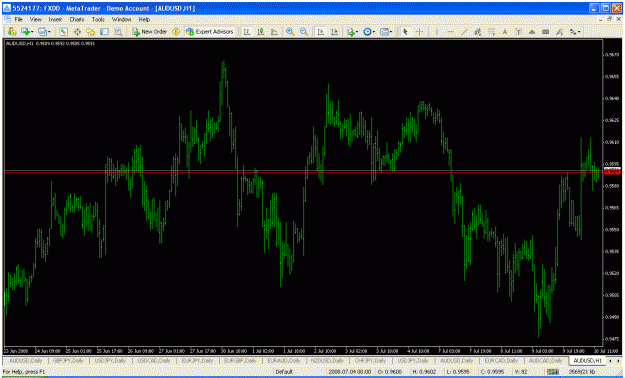Open the Charts menu

pyautogui.click(x=77, y=19)
